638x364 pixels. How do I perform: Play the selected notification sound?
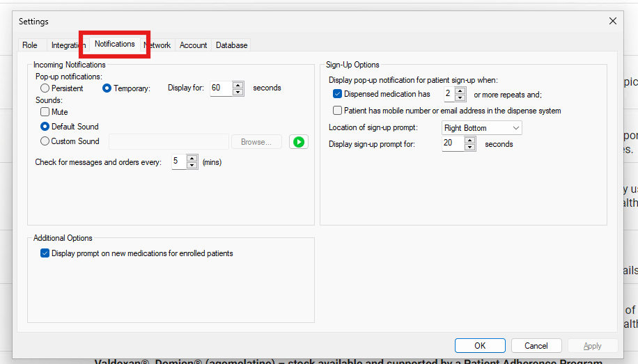(299, 142)
